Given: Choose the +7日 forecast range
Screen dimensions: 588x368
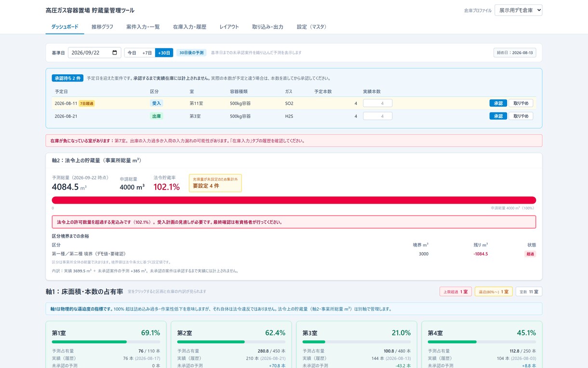Looking at the screenshot, I should (147, 53).
